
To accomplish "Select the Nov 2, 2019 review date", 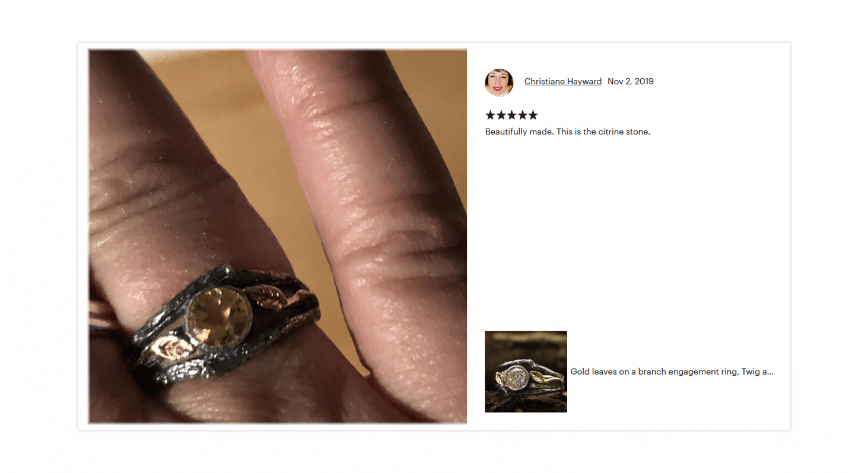I will (x=631, y=81).
